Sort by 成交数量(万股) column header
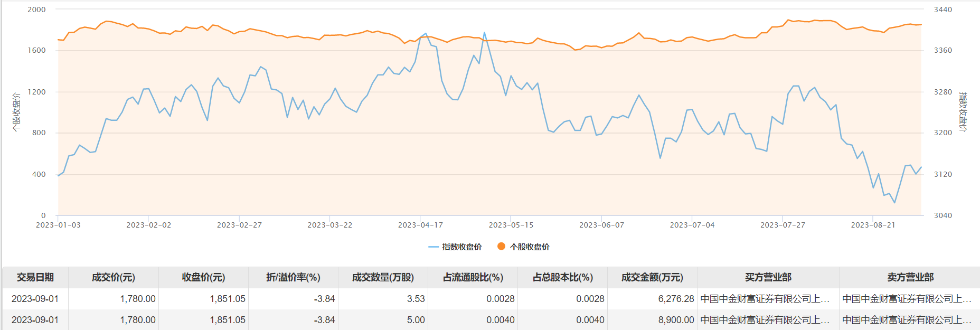This screenshot has width=980, height=330. (383, 277)
